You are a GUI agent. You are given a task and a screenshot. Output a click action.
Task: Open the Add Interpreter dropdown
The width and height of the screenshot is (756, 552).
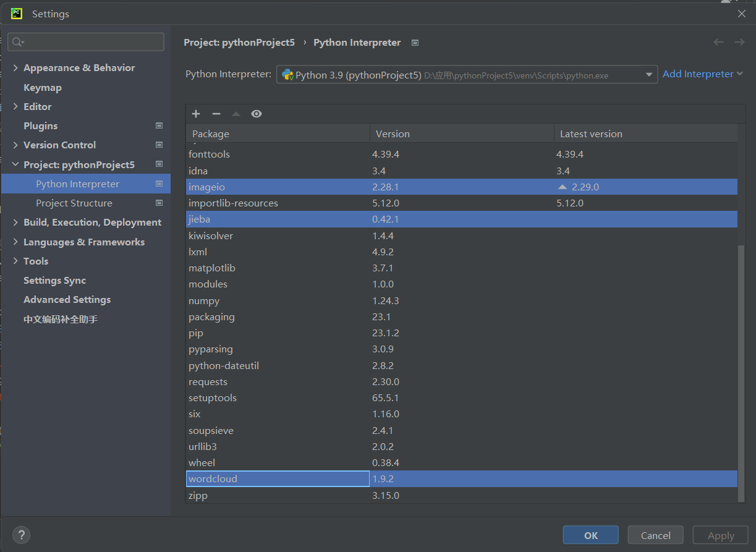[x=703, y=74]
